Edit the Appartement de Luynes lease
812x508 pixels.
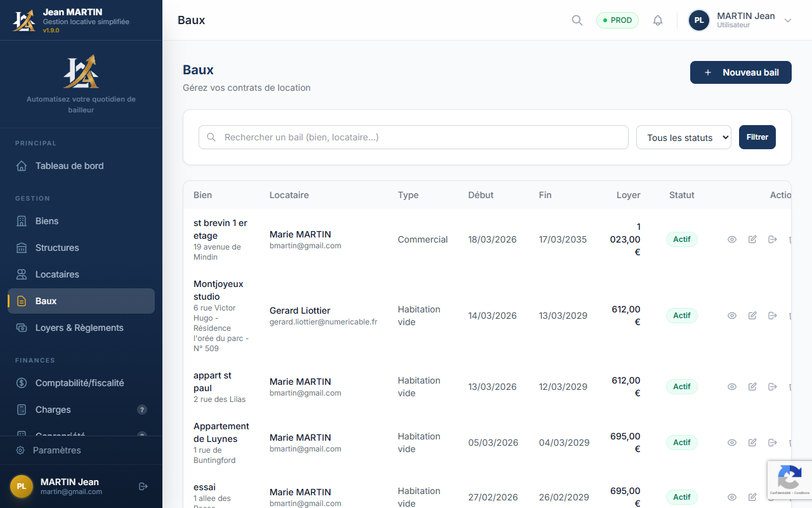tap(752, 443)
